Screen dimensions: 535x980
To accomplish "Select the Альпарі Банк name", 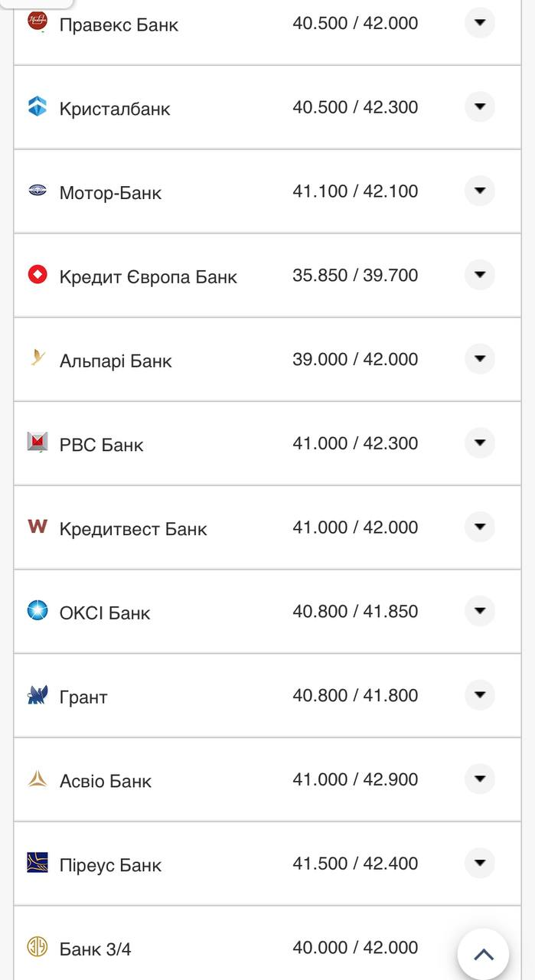I will tap(116, 361).
